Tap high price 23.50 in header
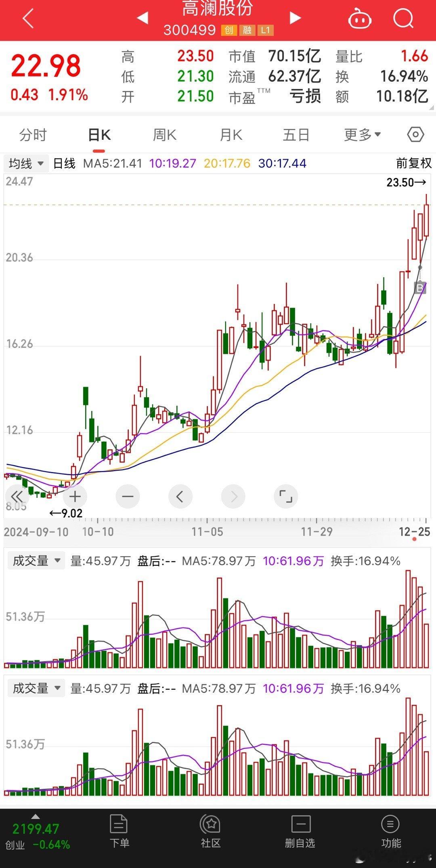The width and height of the screenshot is (436, 868). tap(195, 56)
